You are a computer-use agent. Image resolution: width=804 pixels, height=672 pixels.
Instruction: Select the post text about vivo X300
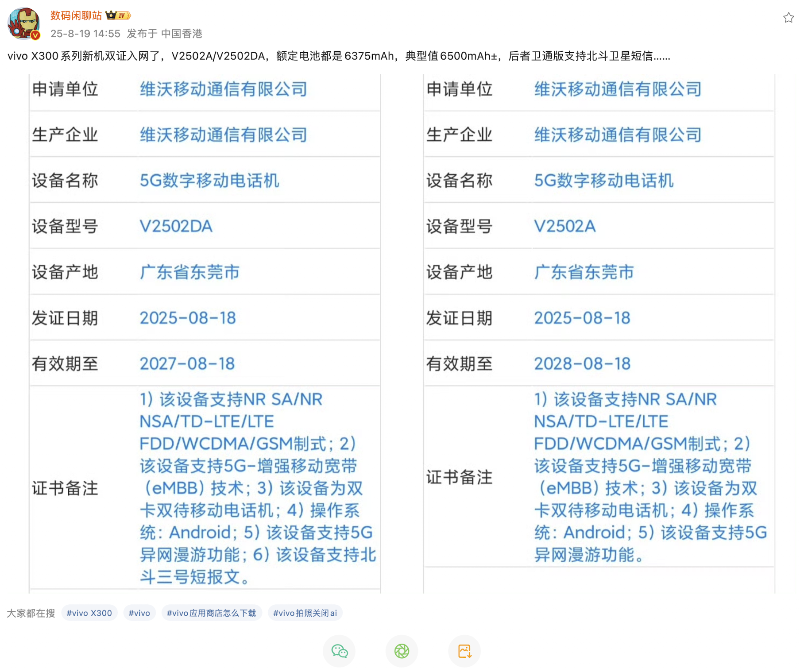click(x=339, y=56)
